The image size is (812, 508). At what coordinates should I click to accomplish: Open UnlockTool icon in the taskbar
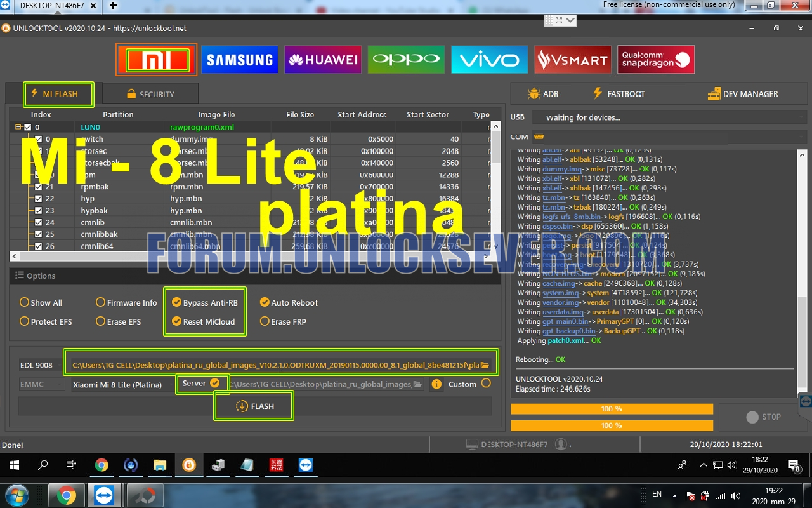(189, 465)
